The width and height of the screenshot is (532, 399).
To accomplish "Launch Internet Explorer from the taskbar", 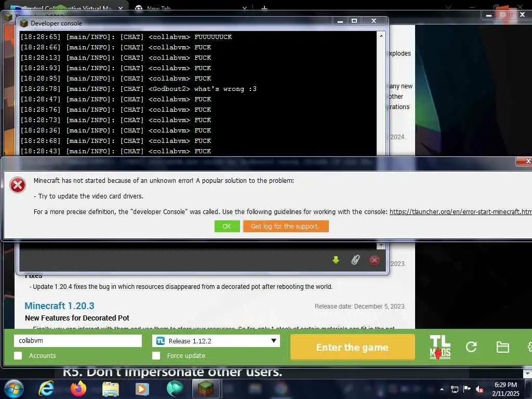I will pos(46,389).
